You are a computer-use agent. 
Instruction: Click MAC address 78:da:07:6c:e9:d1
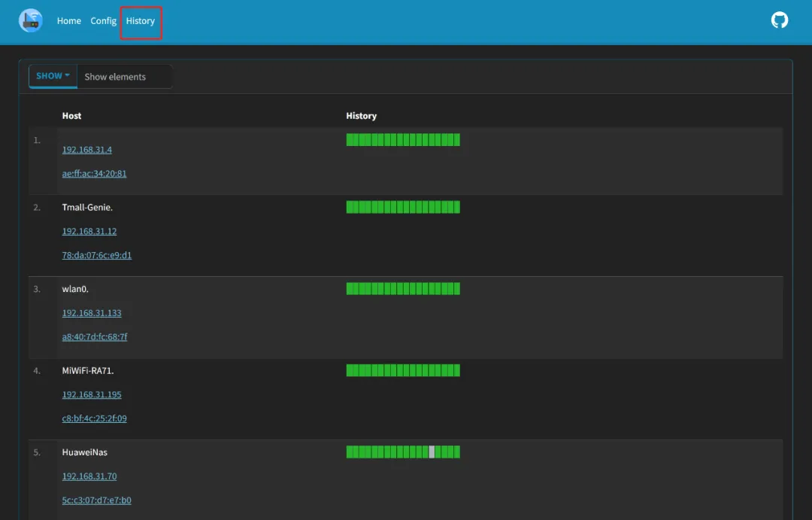[96, 255]
